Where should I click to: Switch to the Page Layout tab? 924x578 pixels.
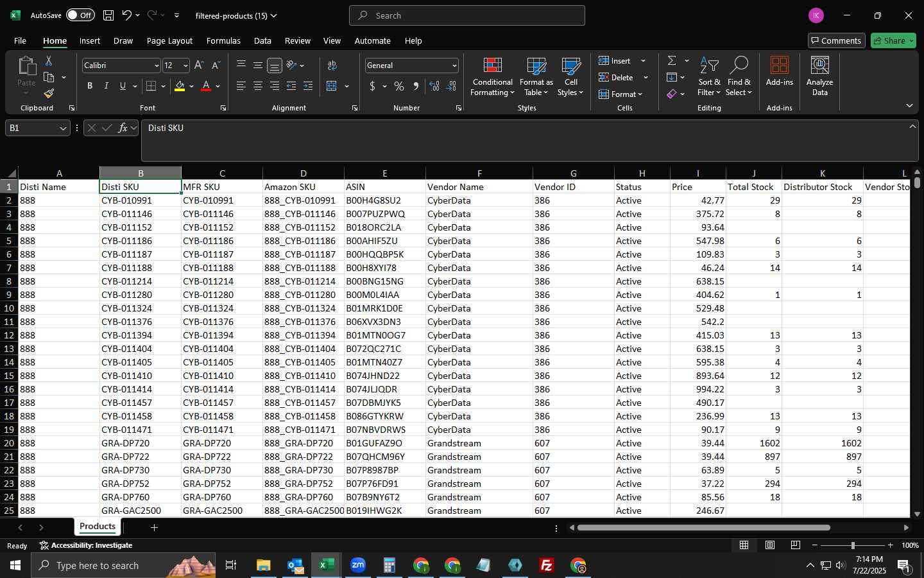tap(169, 40)
